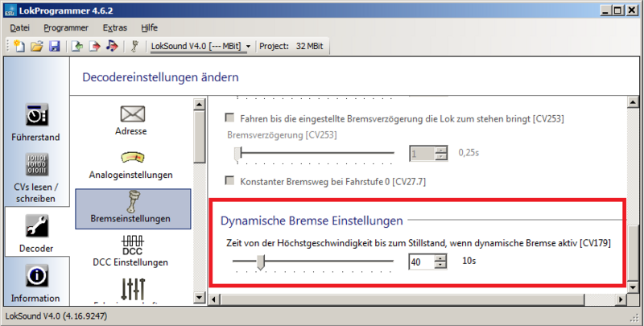Open the Programmer menu

(x=66, y=27)
